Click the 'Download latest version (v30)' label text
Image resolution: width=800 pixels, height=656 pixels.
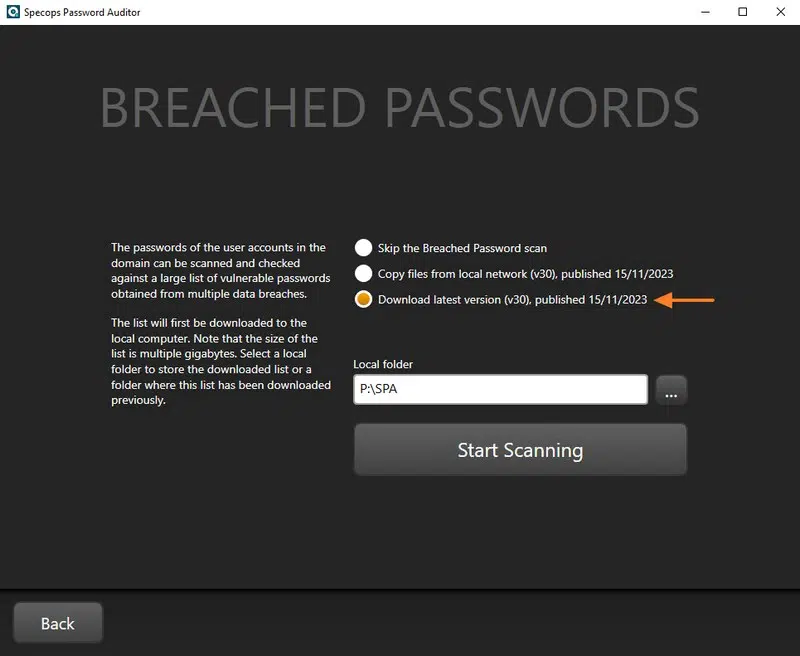[455, 299]
